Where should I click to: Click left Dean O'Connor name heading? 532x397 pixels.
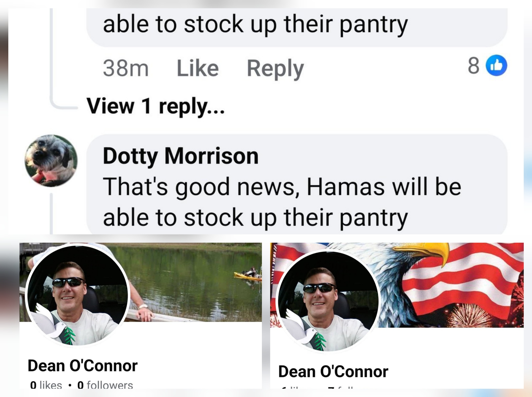pyautogui.click(x=83, y=366)
